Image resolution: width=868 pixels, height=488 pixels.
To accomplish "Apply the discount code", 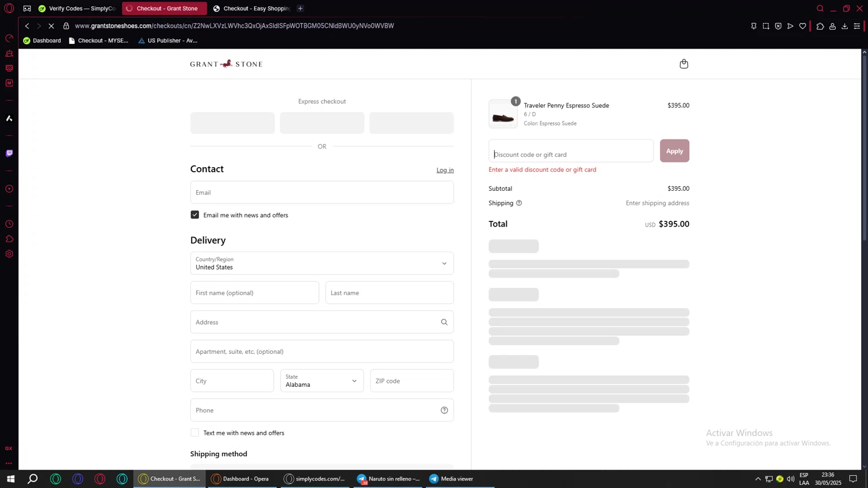I will pos(674,151).
